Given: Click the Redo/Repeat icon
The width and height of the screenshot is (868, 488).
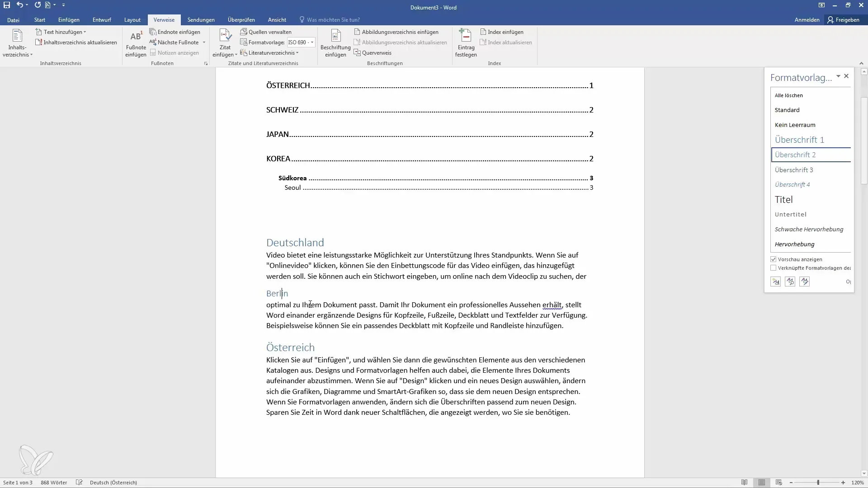Looking at the screenshot, I should [x=38, y=5].
